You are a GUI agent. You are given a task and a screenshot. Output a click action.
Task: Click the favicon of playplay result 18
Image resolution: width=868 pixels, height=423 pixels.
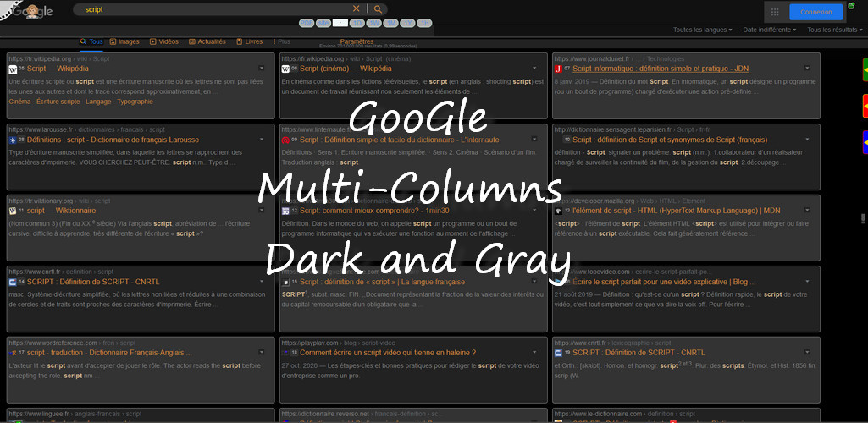coord(285,353)
